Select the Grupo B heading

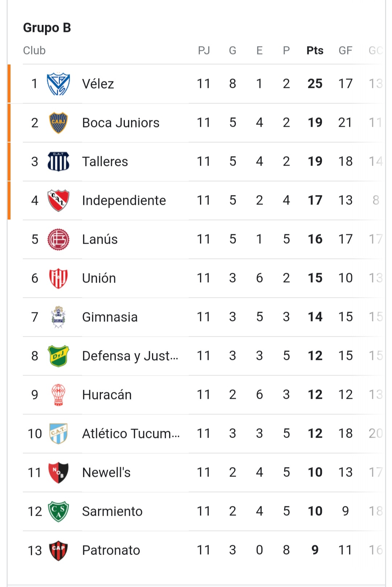pos(47,28)
